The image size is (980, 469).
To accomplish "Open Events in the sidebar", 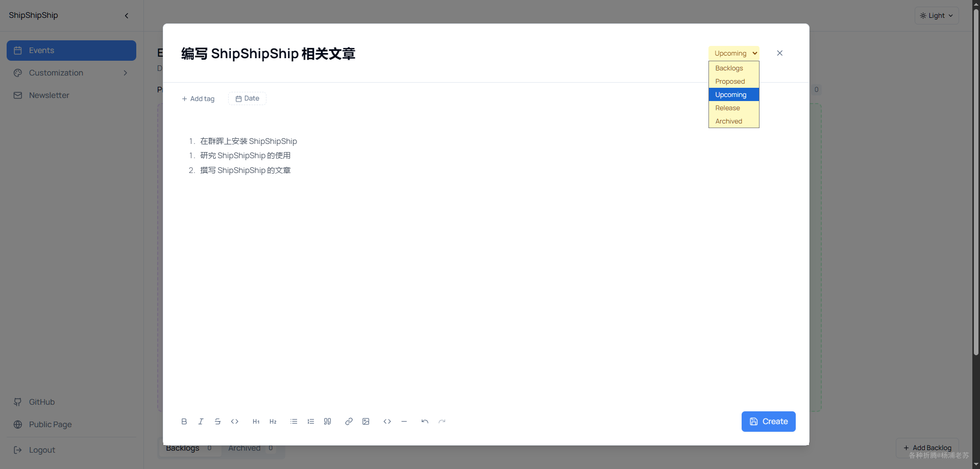I will [71, 51].
